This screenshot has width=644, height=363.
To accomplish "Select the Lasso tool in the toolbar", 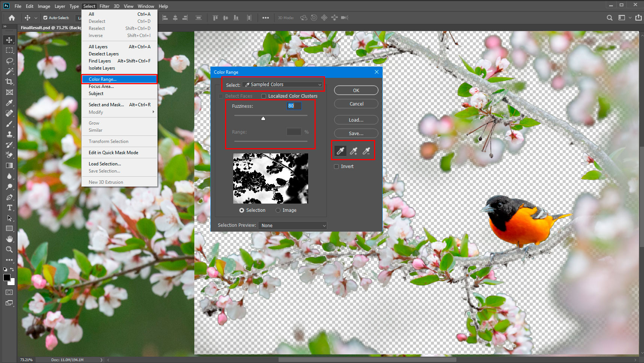I will click(9, 61).
